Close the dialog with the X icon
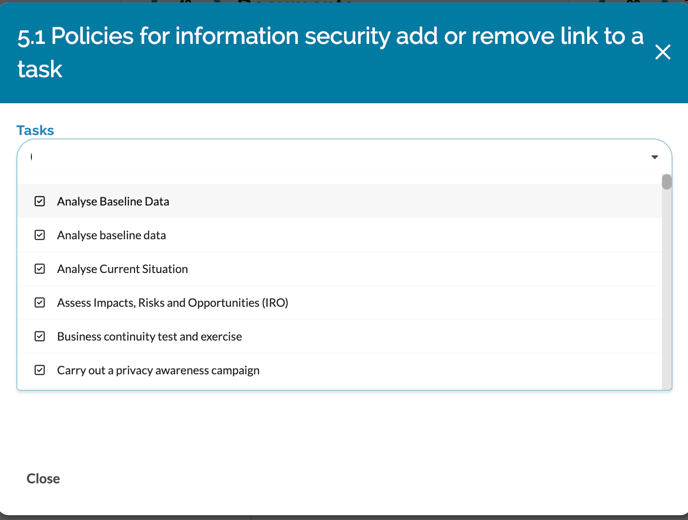 [662, 52]
